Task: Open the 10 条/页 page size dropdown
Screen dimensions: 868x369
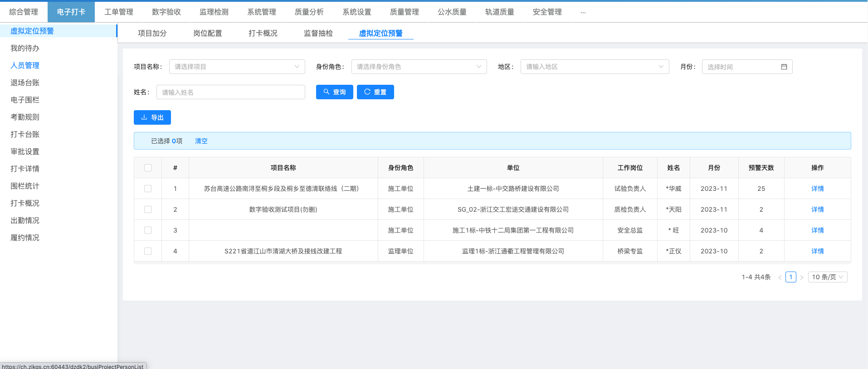Action: tap(828, 277)
